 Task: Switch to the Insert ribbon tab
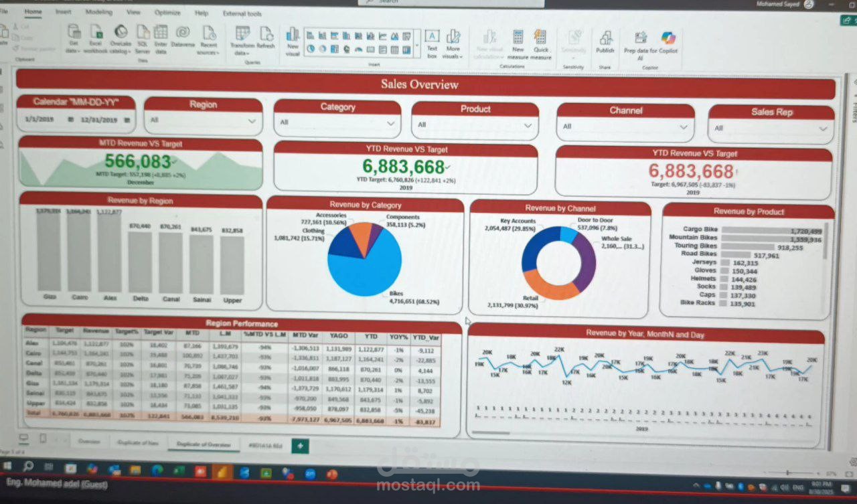(64, 12)
